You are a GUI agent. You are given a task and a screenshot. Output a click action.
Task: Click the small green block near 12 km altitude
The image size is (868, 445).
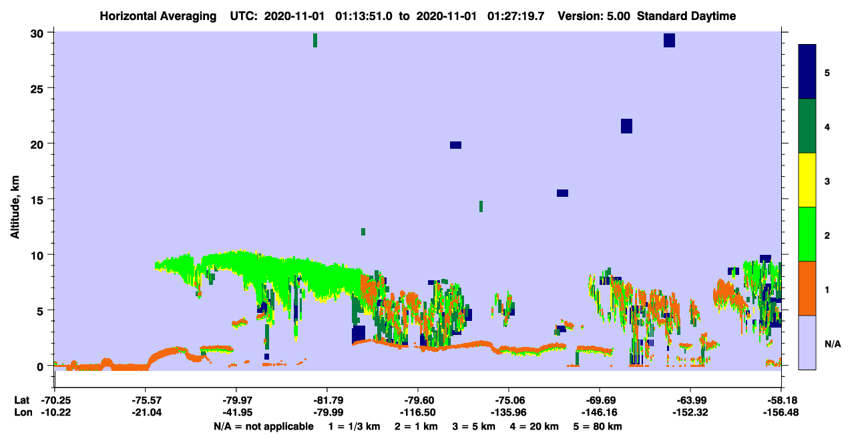(363, 232)
